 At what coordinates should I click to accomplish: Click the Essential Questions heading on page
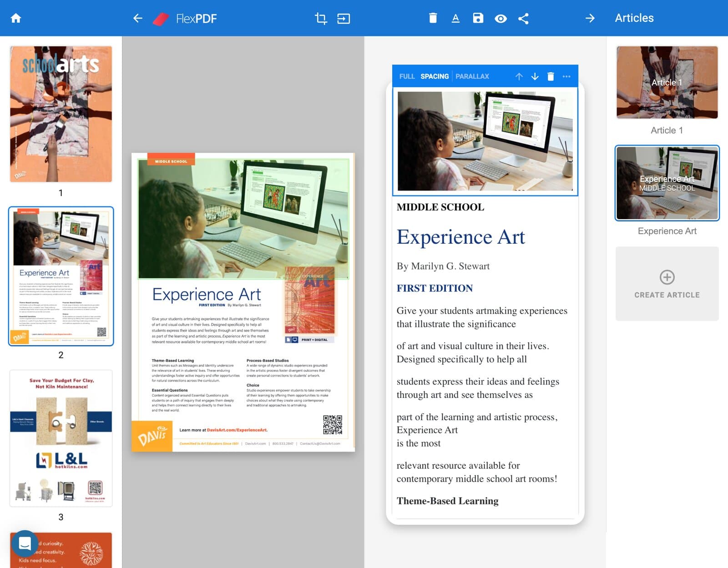[x=170, y=390]
